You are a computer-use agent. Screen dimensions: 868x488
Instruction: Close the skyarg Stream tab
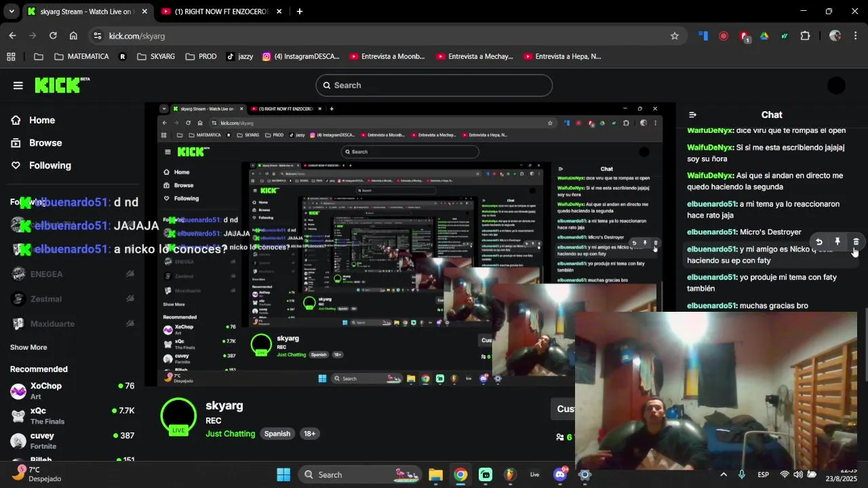click(x=144, y=12)
